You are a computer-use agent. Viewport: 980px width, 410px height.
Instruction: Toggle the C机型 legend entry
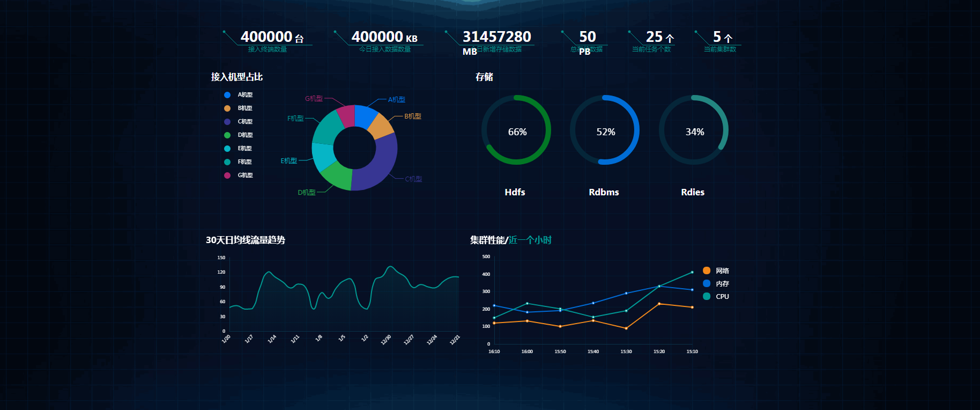tap(239, 122)
